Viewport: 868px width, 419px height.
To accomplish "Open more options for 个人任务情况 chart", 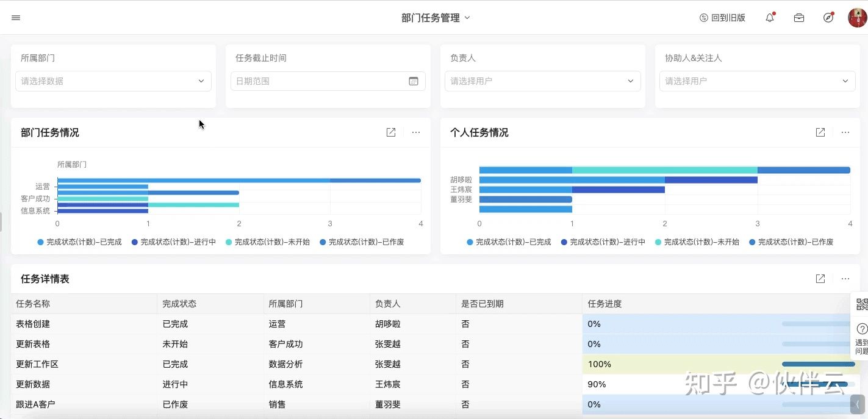I will tap(845, 132).
